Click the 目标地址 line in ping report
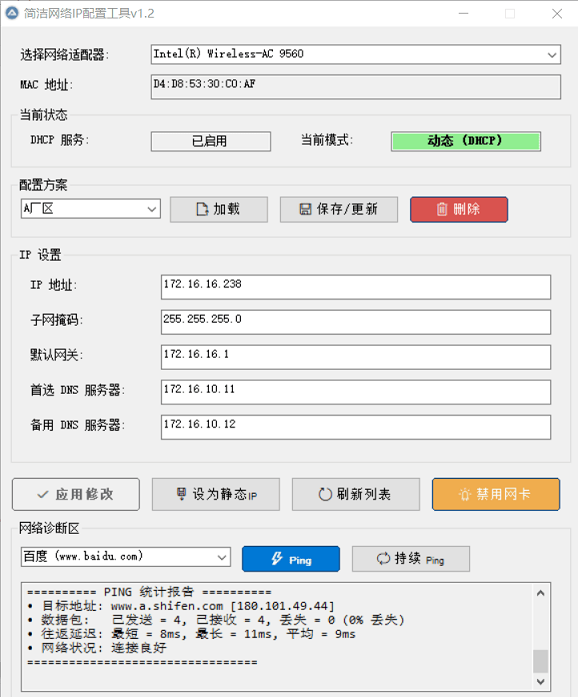578x697 pixels. point(180,606)
